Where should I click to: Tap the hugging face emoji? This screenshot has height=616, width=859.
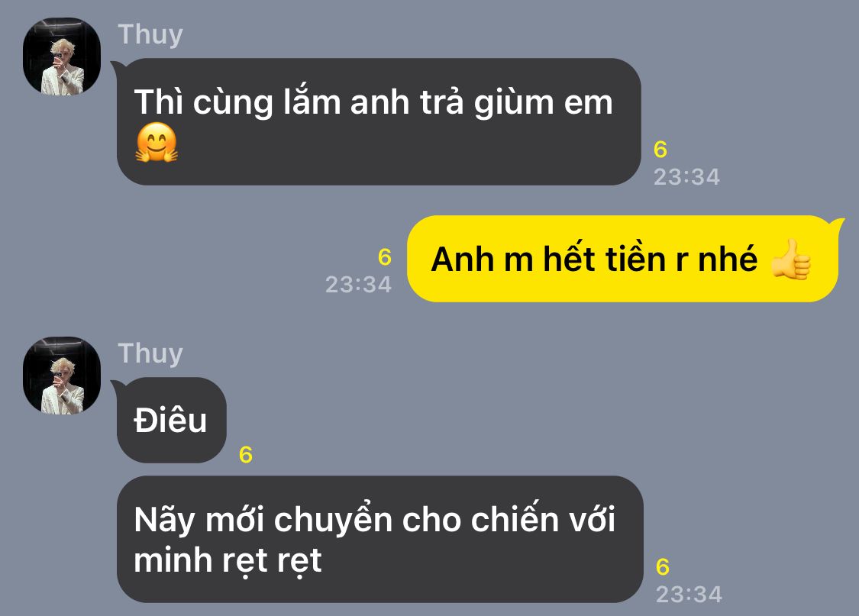click(x=157, y=143)
